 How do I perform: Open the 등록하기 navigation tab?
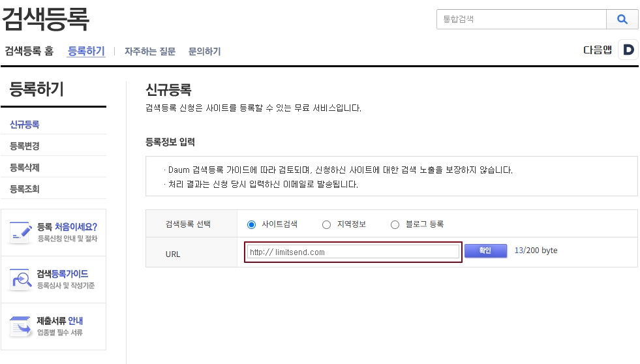point(86,51)
